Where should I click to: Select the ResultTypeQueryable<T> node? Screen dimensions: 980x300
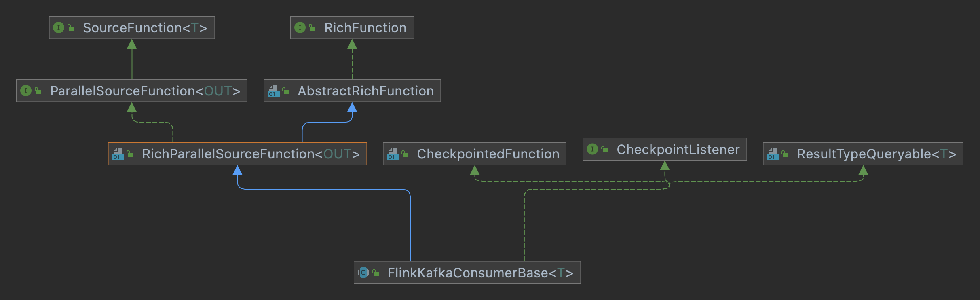tap(863, 154)
